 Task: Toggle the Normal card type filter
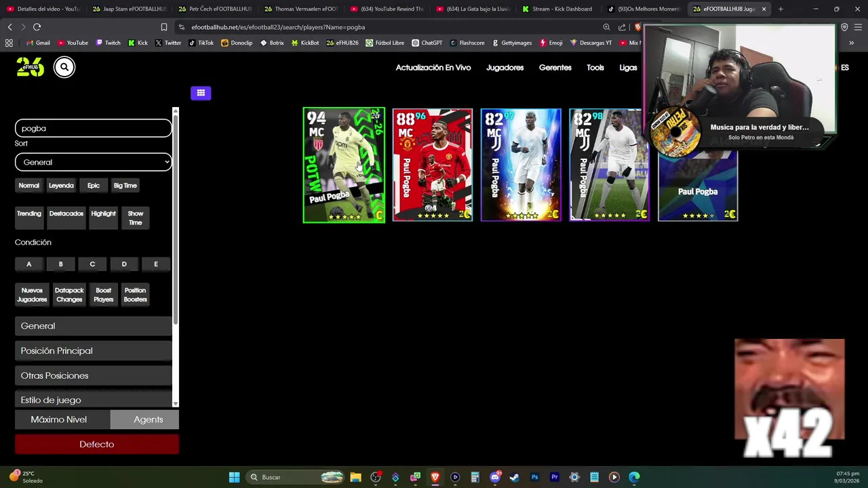[x=29, y=186]
